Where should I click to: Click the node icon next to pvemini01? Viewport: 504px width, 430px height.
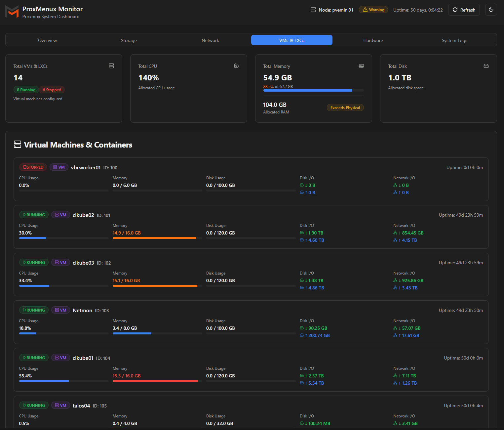[x=313, y=10]
